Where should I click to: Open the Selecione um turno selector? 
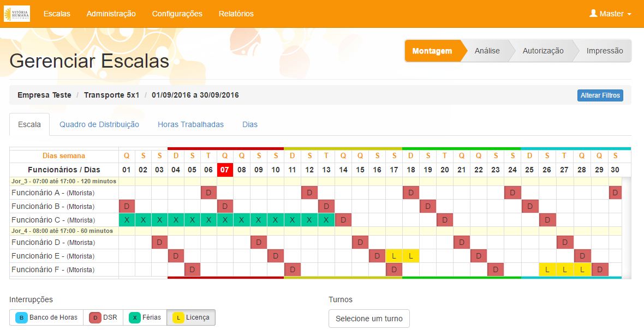(369, 319)
